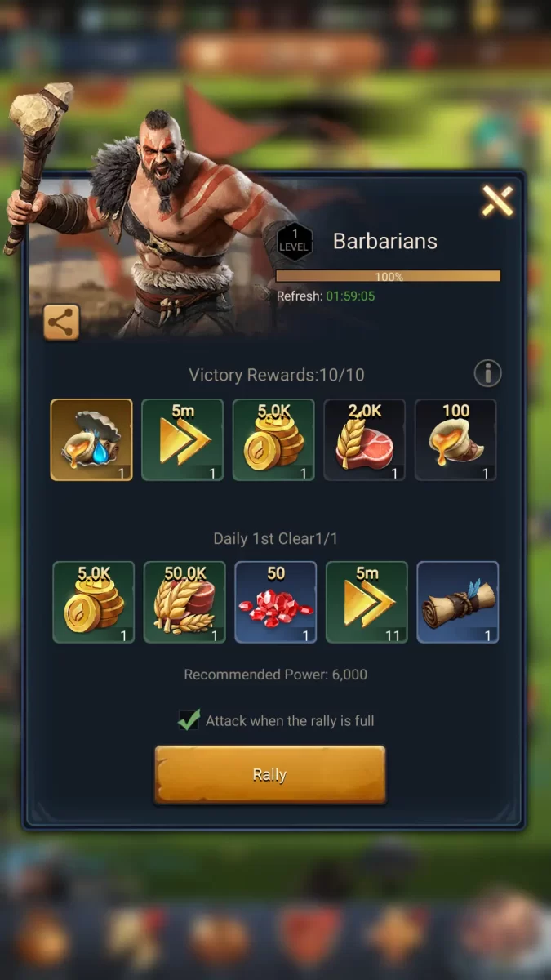
Task: Tap the 50 red gems daily reward
Action: coord(276,602)
